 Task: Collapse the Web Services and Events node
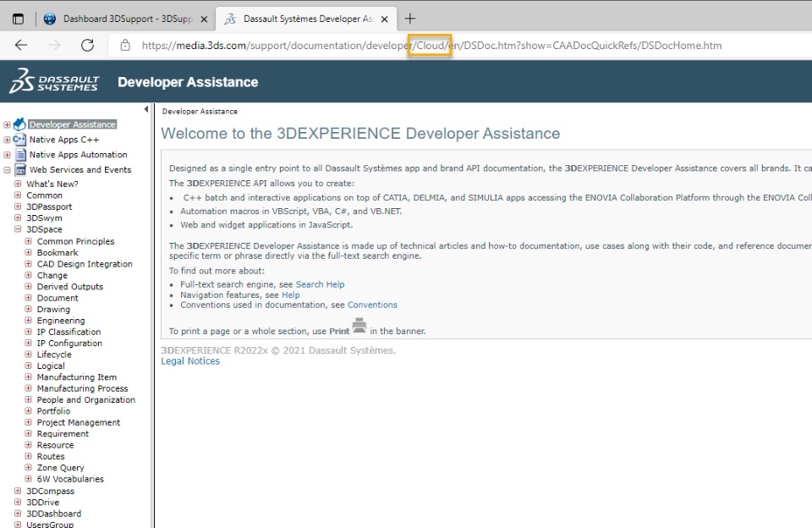(x=8, y=170)
